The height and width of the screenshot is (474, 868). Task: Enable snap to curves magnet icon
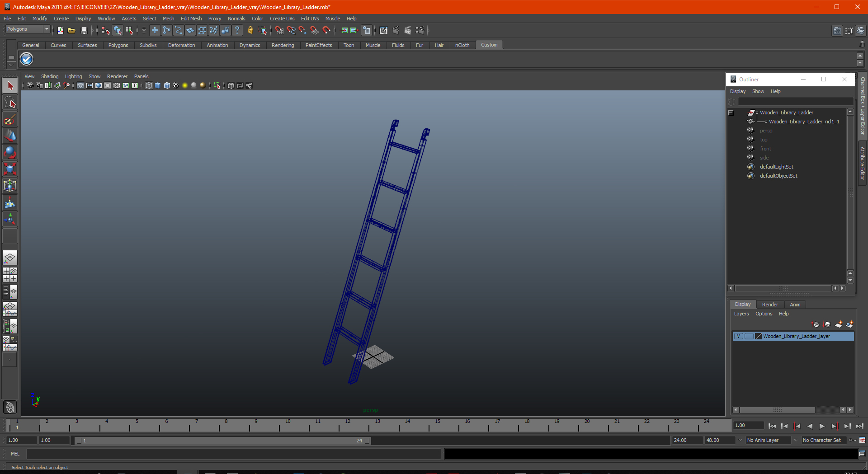pos(291,30)
